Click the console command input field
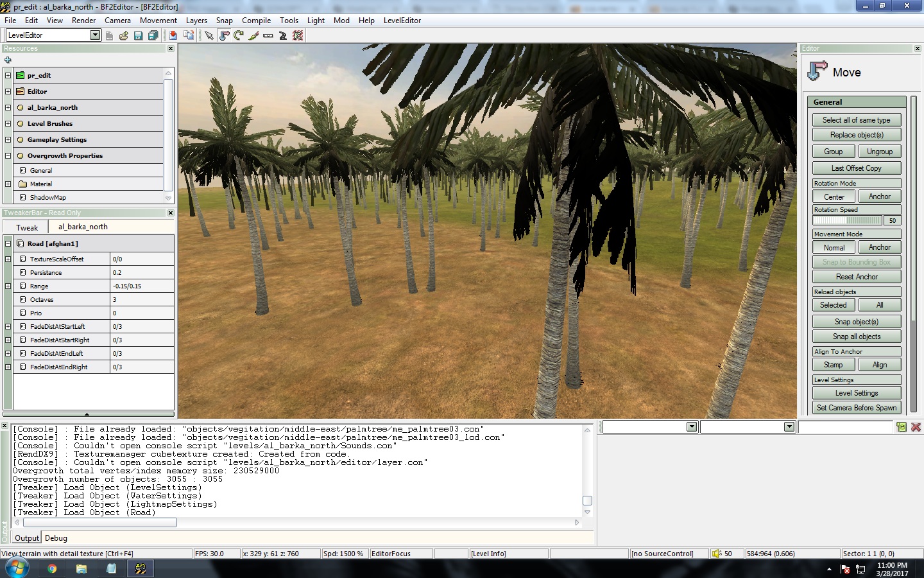924x578 pixels. click(x=846, y=427)
